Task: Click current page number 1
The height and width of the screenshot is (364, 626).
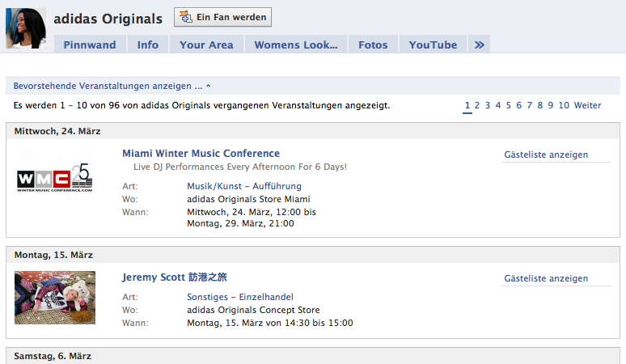Action: click(x=467, y=105)
